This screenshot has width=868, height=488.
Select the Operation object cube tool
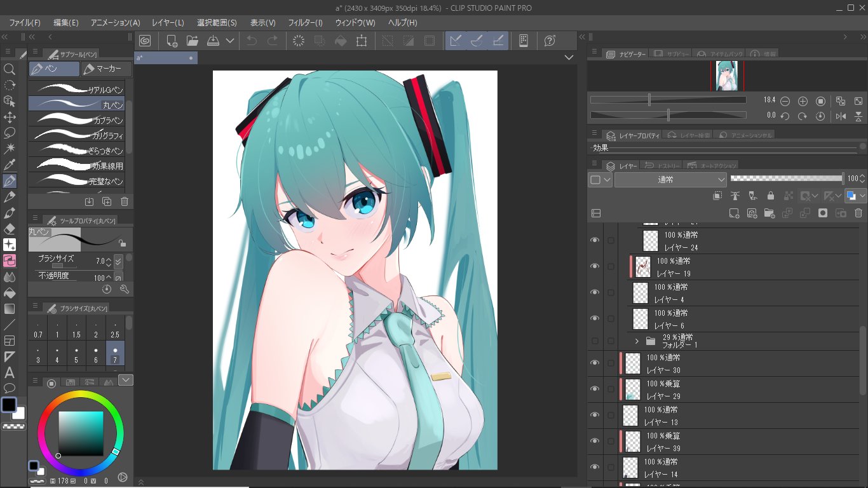(x=10, y=101)
